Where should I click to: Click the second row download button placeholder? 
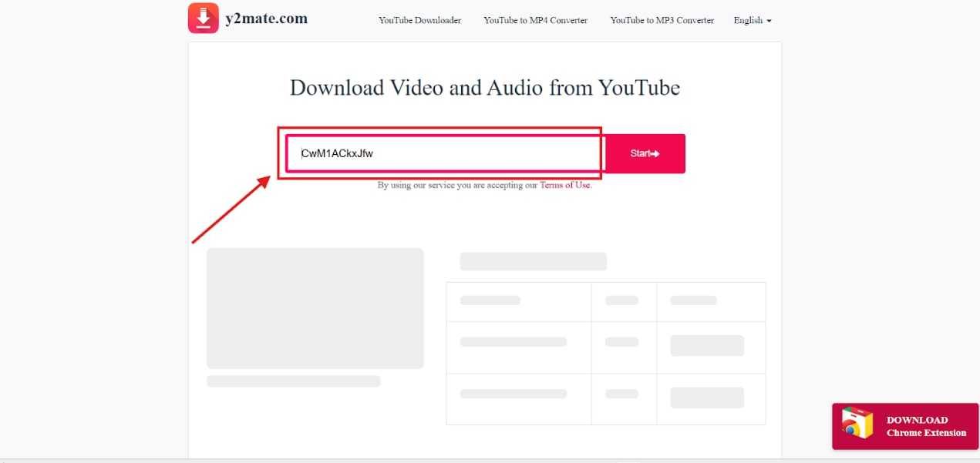coord(706,347)
